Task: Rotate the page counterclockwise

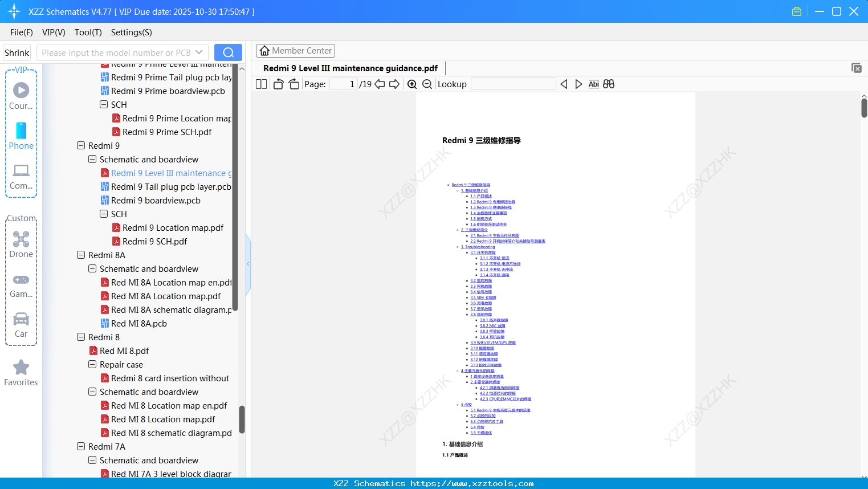Action: tap(279, 84)
